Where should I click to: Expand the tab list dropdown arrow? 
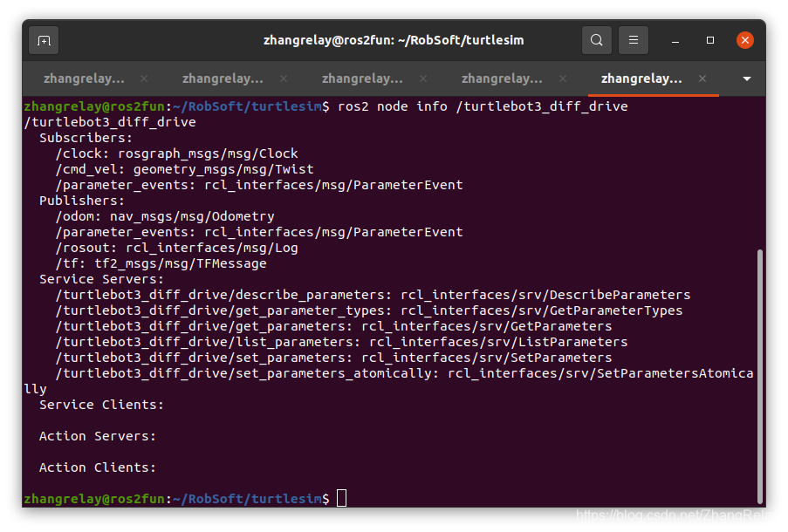(747, 78)
